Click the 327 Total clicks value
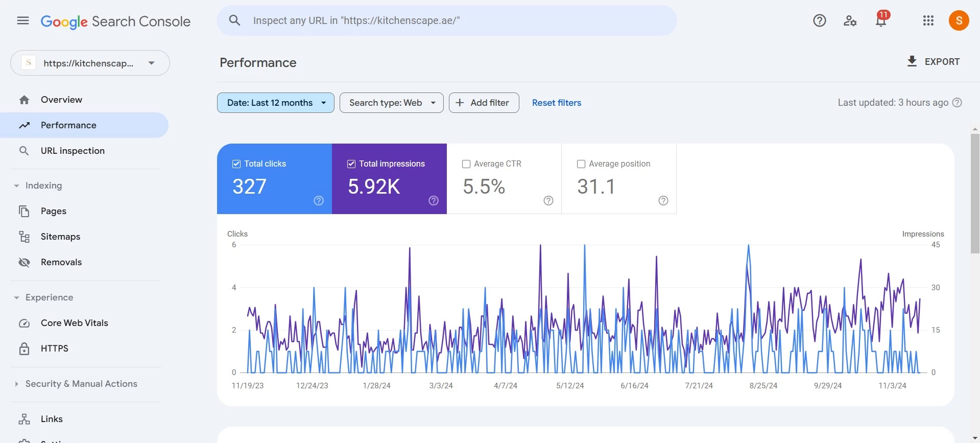 250,186
